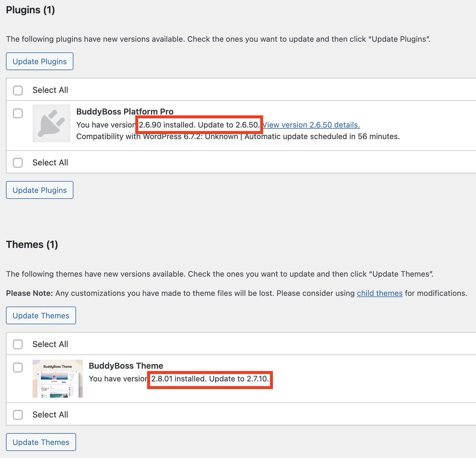The height and width of the screenshot is (458, 476).
Task: Click the 'You have version 2.8.01 installed' text
Action: point(148,379)
